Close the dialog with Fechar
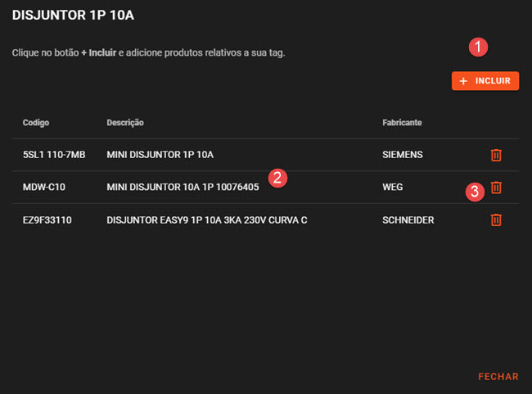This screenshot has width=532, height=394. point(498,376)
